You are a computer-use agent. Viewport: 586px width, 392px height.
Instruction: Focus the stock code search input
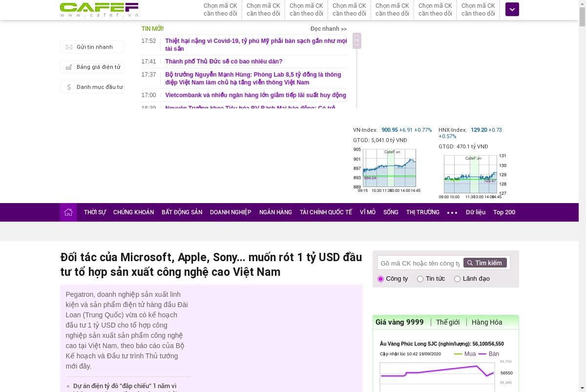pyautogui.click(x=420, y=263)
